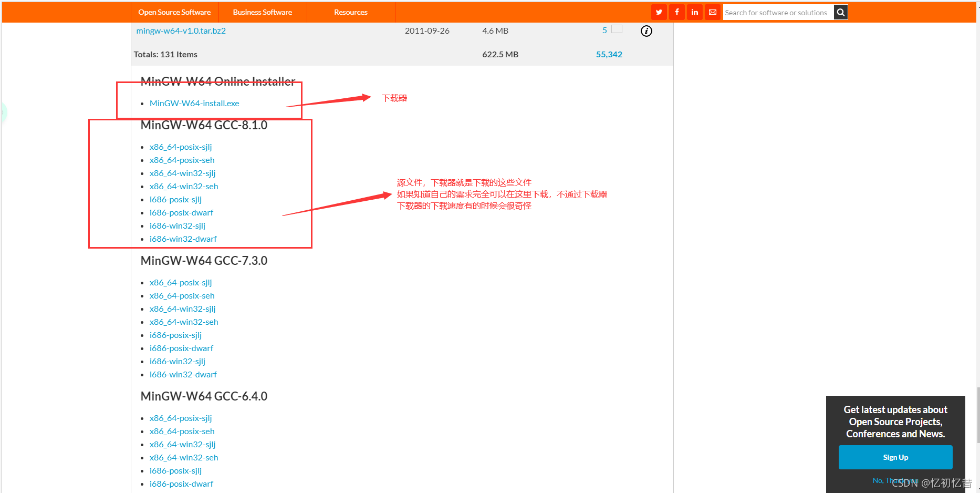
Task: Open GCC-6.4.0 x86_64-posix-seh link
Action: click(182, 431)
